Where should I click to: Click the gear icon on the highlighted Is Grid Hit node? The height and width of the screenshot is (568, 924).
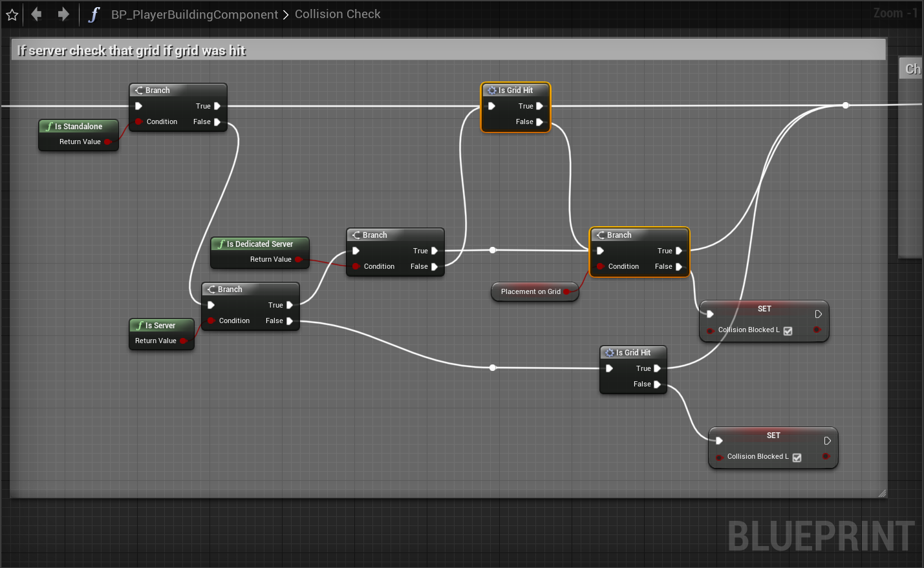[x=492, y=90]
